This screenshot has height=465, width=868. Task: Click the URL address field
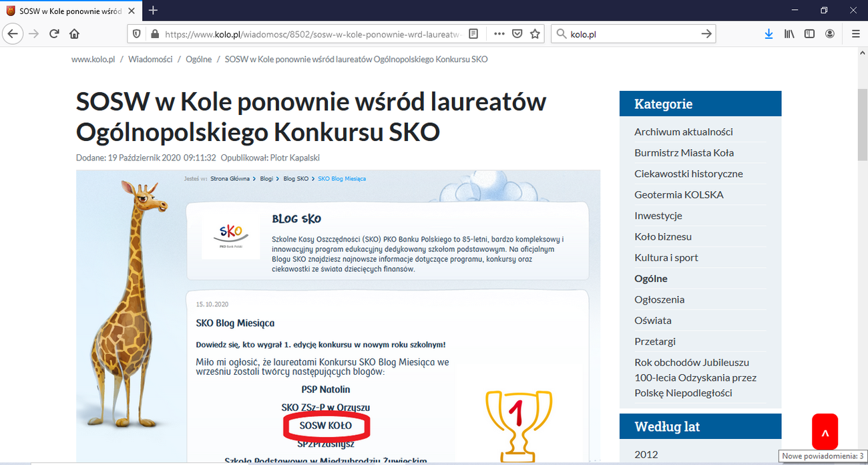coord(313,33)
